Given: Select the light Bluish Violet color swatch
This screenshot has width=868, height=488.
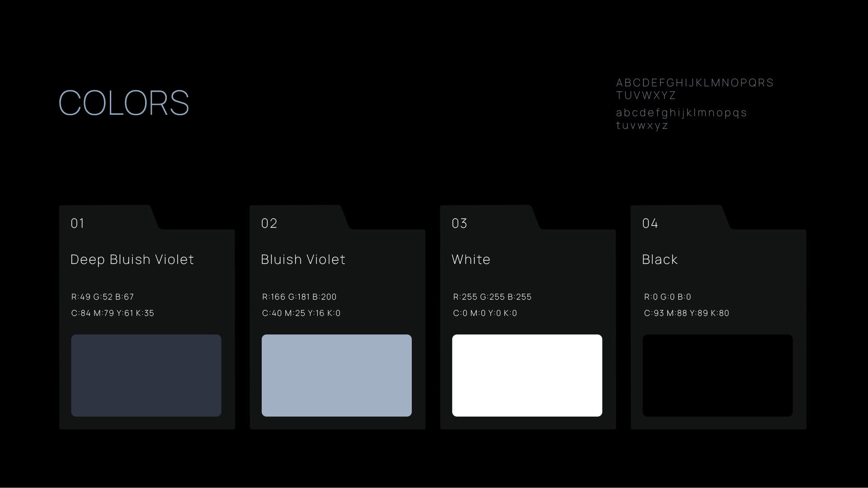Looking at the screenshot, I should click(336, 375).
